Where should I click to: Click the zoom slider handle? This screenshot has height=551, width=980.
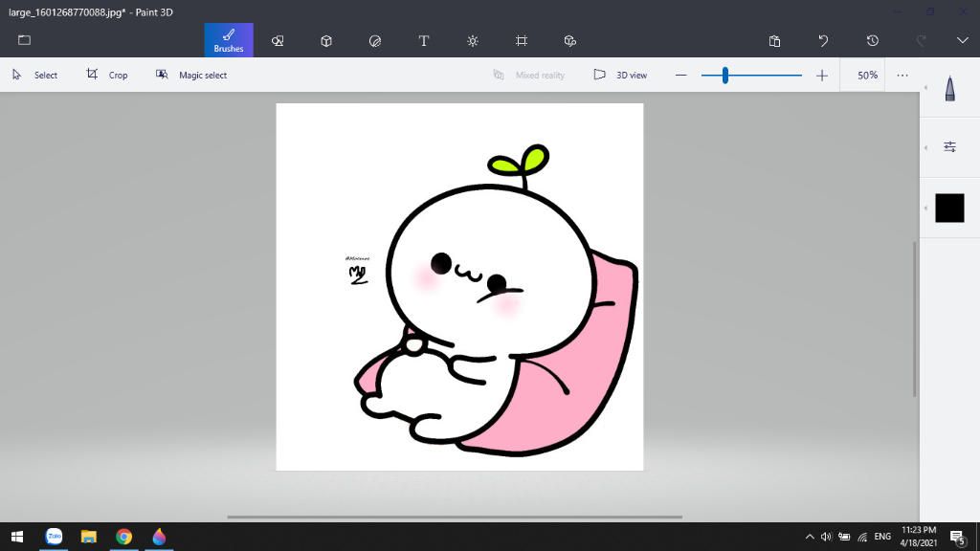[x=725, y=76]
